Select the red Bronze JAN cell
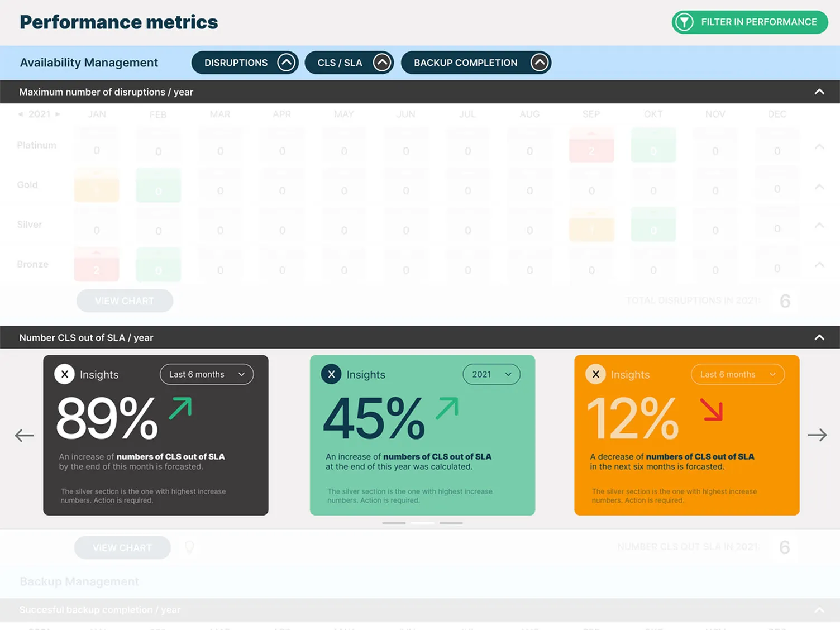 (97, 264)
